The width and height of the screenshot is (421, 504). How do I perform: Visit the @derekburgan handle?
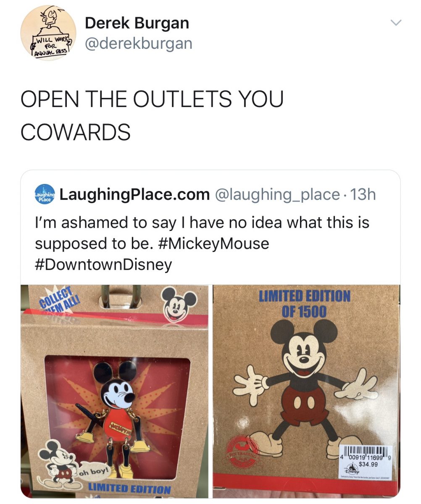[139, 43]
